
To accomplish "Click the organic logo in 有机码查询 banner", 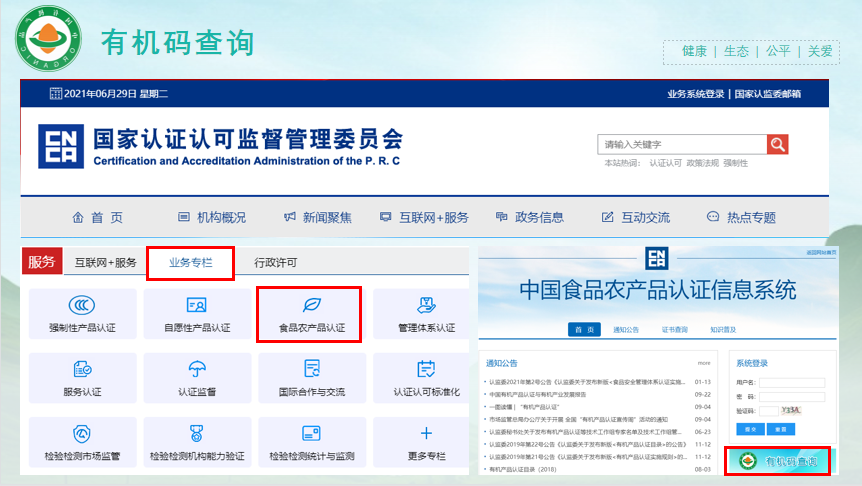I will [x=747, y=461].
